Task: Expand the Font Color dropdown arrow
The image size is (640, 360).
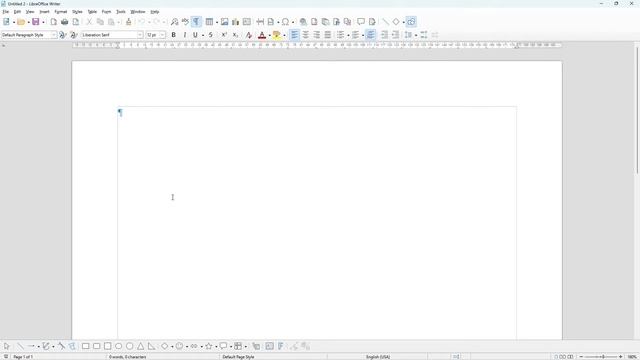Action: 269,36
